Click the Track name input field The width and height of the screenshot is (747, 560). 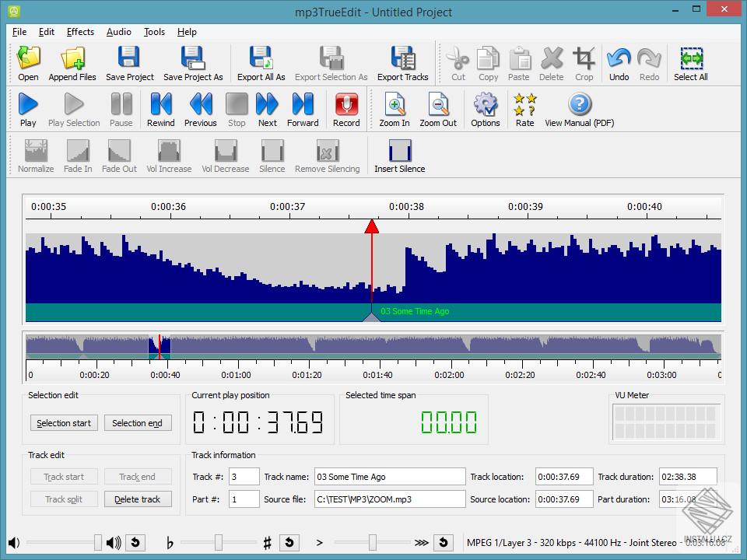(x=389, y=477)
